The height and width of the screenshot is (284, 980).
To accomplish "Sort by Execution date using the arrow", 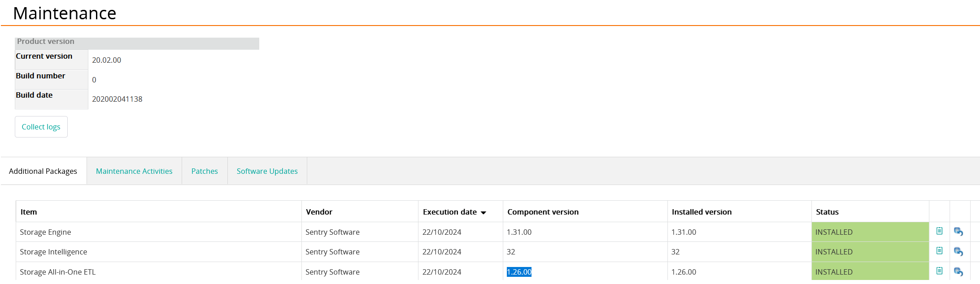I will (483, 213).
